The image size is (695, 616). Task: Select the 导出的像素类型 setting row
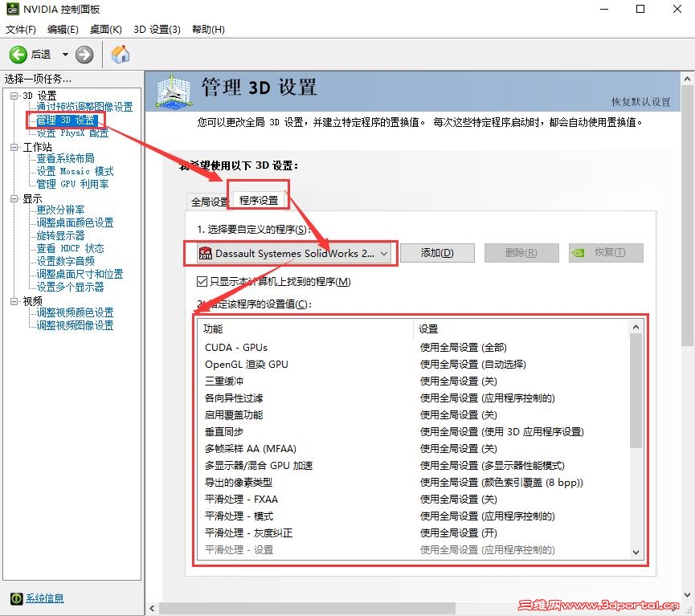[413, 482]
